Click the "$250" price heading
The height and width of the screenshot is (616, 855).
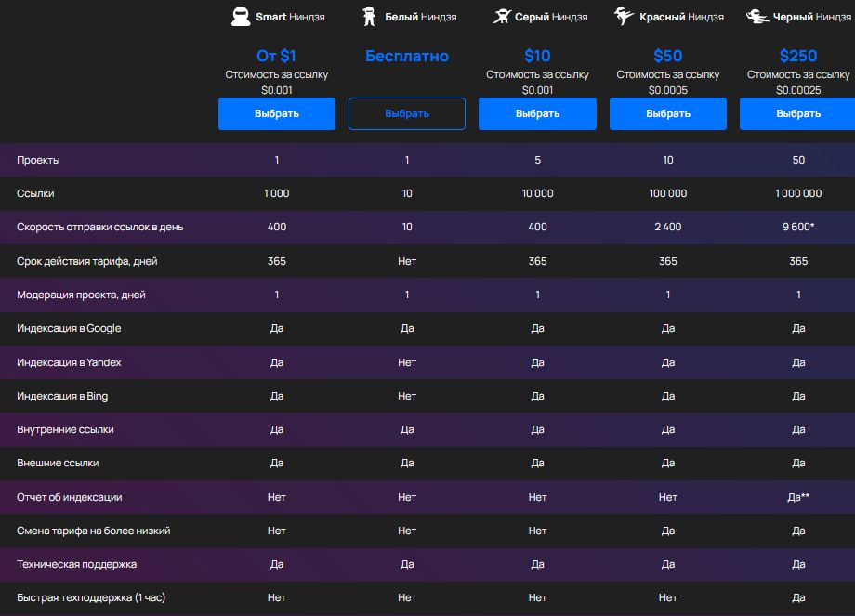[x=797, y=56]
